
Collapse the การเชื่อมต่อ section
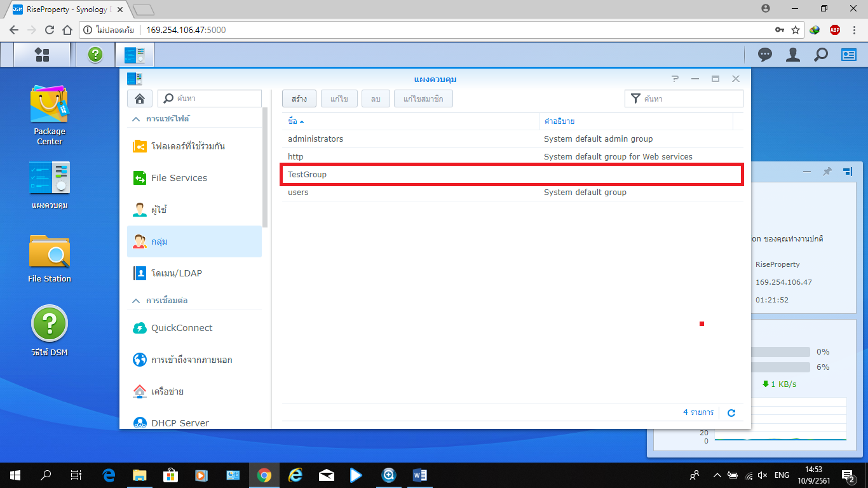click(x=136, y=300)
